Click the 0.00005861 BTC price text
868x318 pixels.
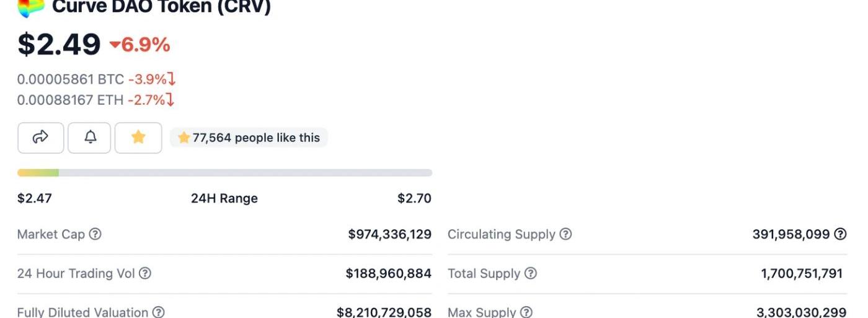point(71,79)
